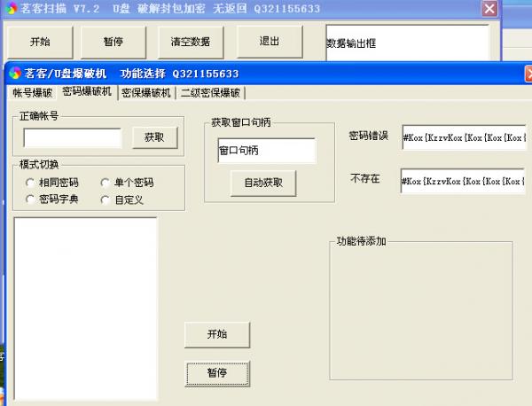Close the 茗客扫描 V7.2 window

tap(489, 9)
